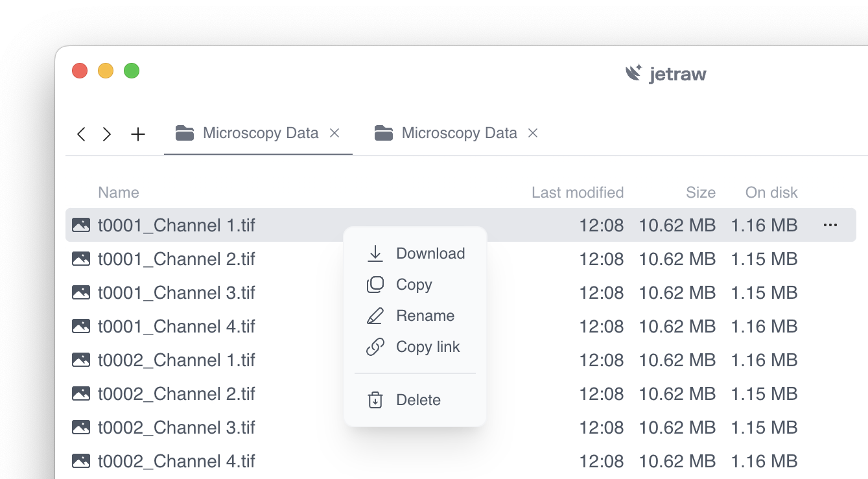Click the jetraw logo
868x479 pixels.
tap(666, 73)
